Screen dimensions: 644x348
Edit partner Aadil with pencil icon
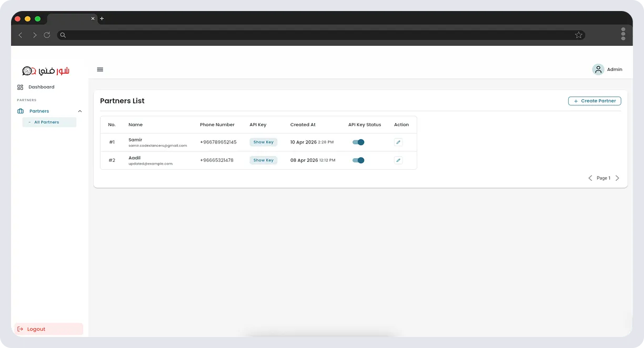[398, 160]
